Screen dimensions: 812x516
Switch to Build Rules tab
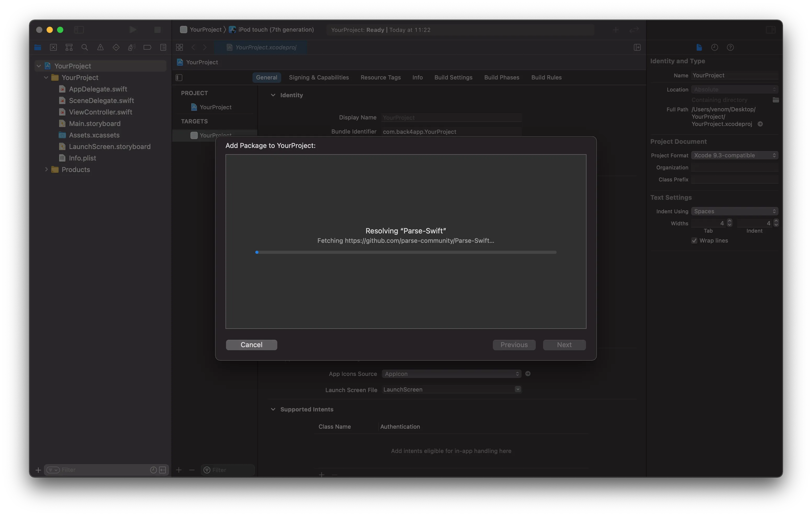(546, 77)
